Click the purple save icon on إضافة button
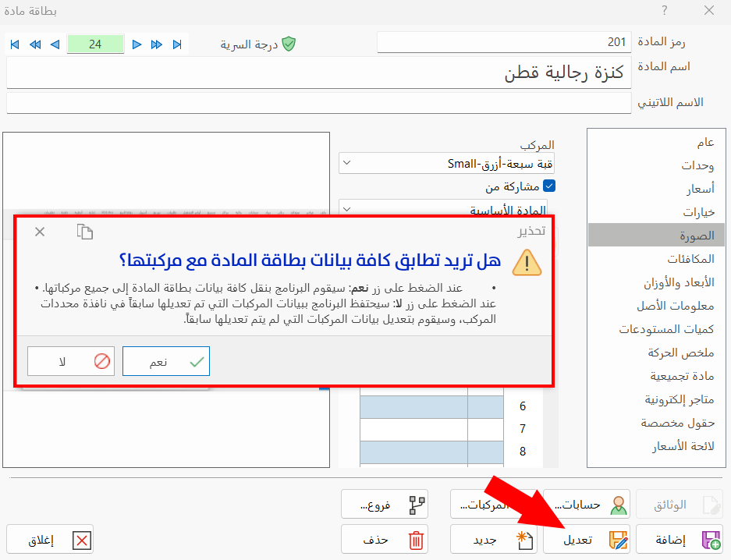This screenshot has width=731, height=560. (711, 541)
